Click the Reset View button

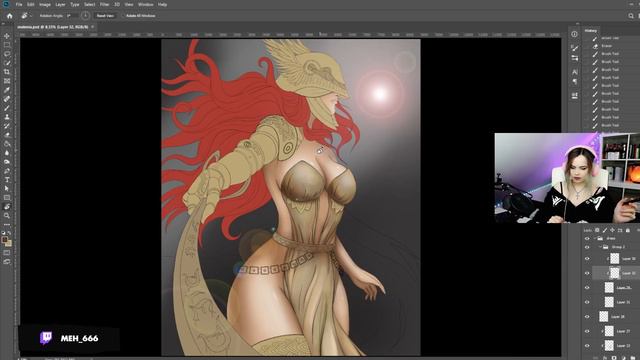(105, 16)
